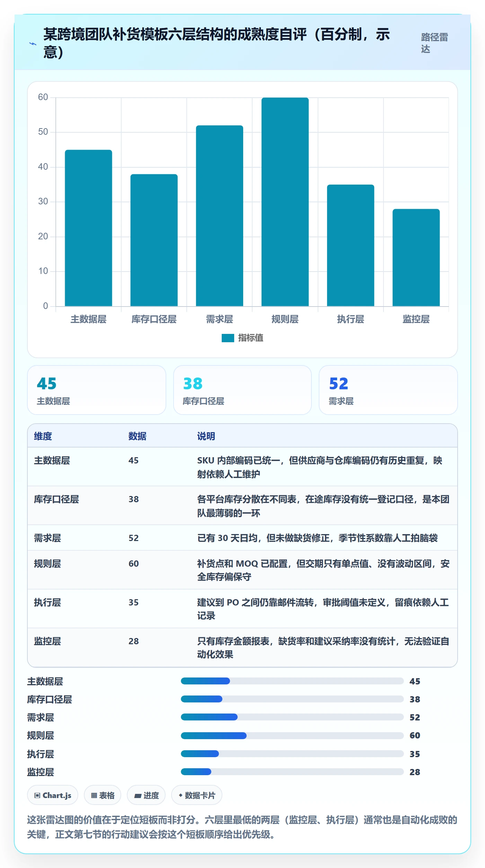
Task: Click the 路径雷达 tag in header
Action: click(434, 43)
